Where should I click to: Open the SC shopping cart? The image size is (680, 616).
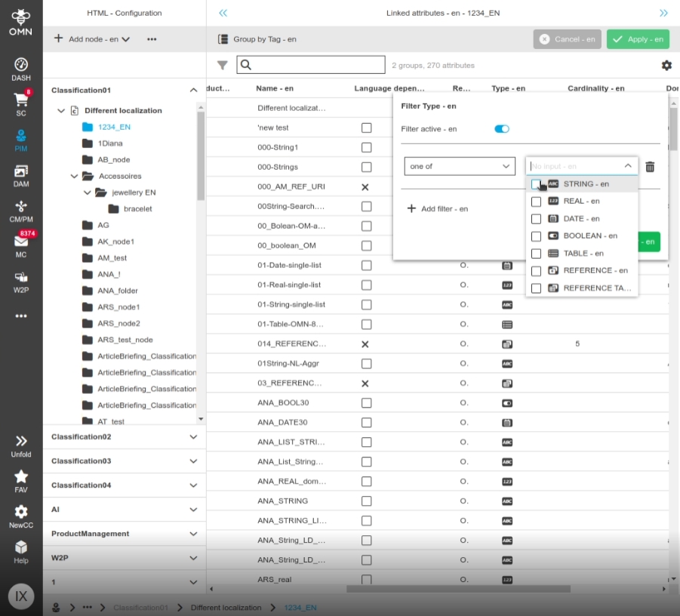click(x=21, y=104)
